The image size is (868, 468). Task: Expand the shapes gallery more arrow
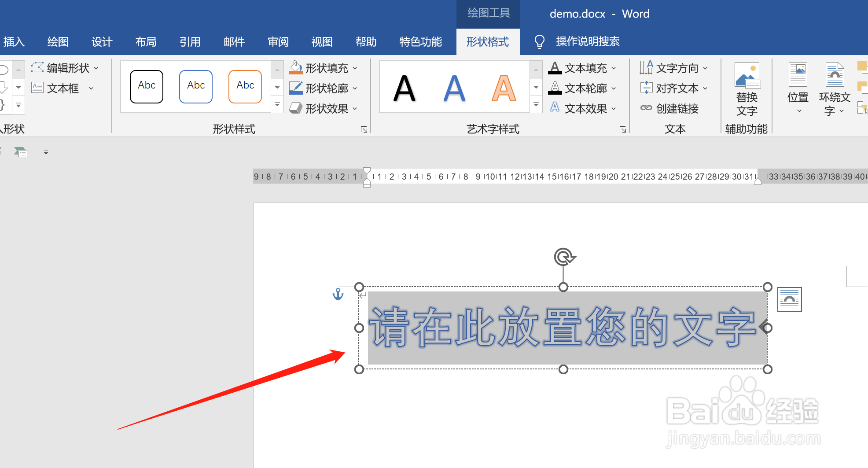tap(18, 105)
